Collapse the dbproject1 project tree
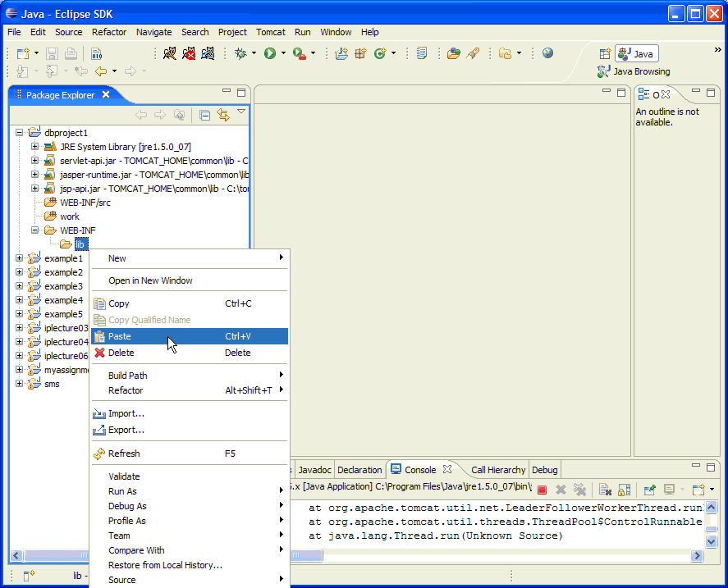 click(x=20, y=133)
